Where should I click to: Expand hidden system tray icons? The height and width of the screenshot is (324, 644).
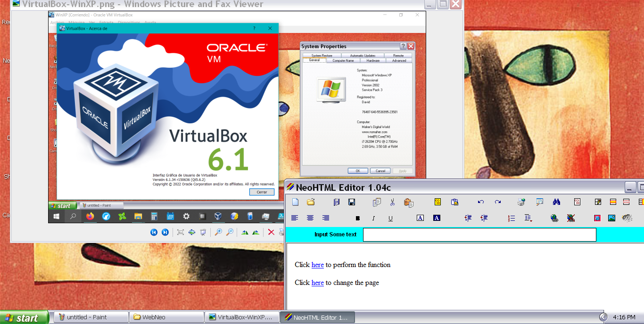[603, 317]
